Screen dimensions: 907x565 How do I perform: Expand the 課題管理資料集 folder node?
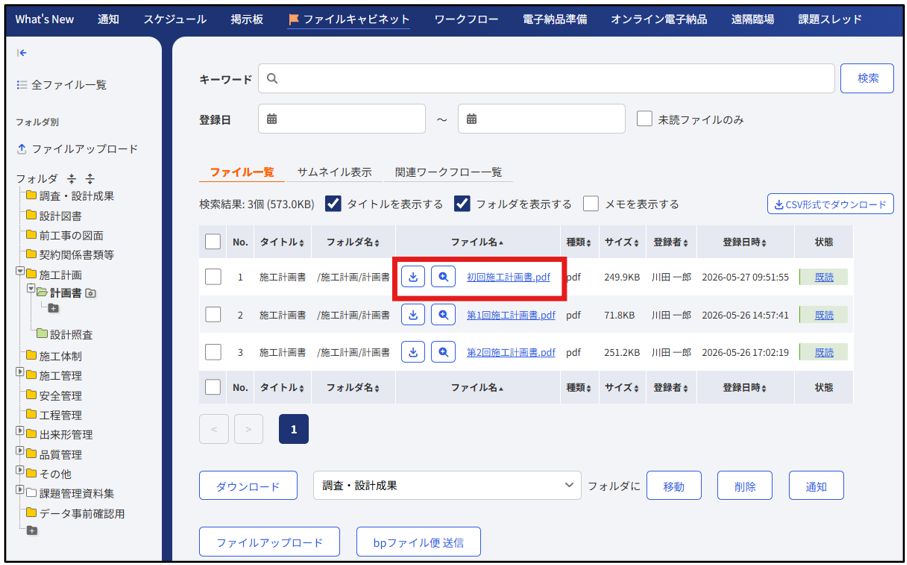20,490
